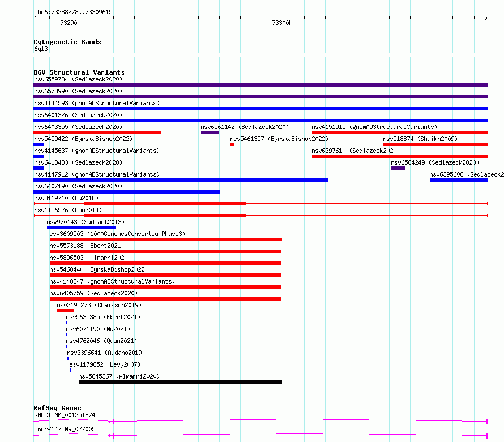
Task: Click the red esv3609503 variant bar
Action: (166, 239)
